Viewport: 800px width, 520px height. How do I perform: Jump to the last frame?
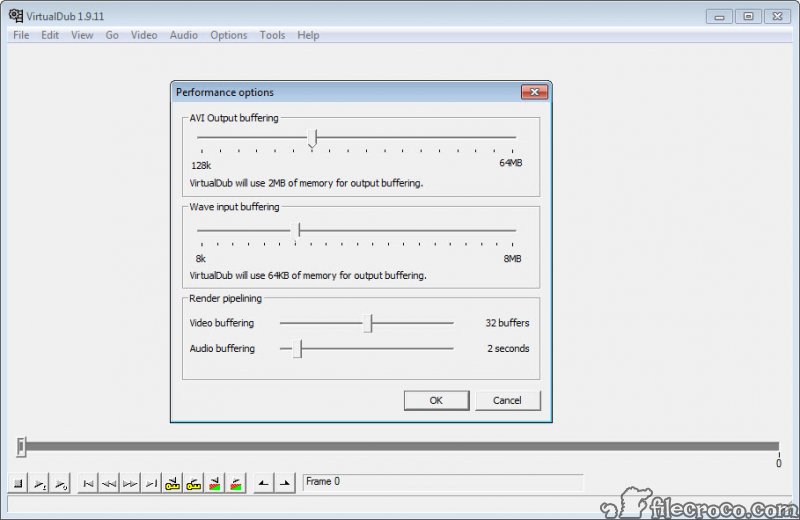click(x=152, y=483)
